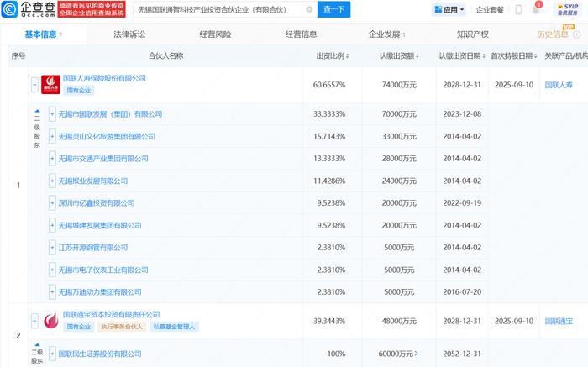This screenshot has height=367, width=588.
Task: Open 无锡市电子仪表工业有限公司 link
Action: pos(103,270)
